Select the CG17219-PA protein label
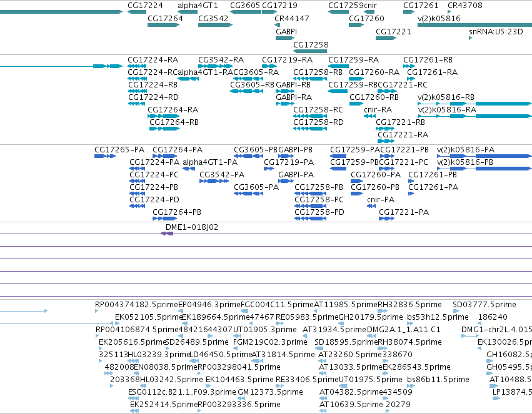532x414 pixels. pos(289,162)
